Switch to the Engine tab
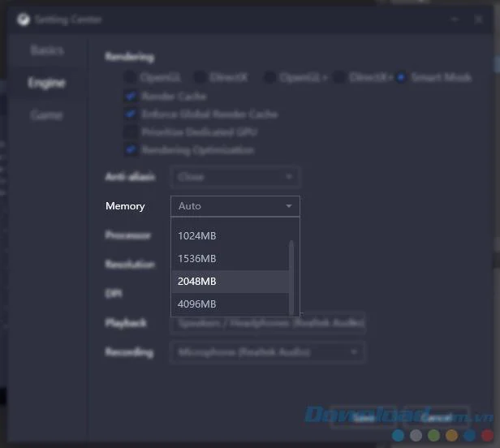500x448 pixels. pyautogui.click(x=46, y=83)
